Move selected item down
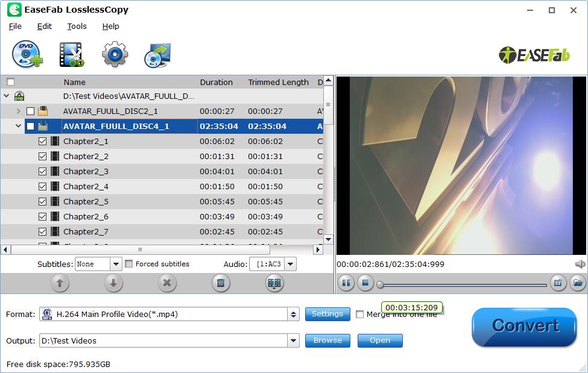Image resolution: width=588 pixels, height=373 pixels. point(113,283)
